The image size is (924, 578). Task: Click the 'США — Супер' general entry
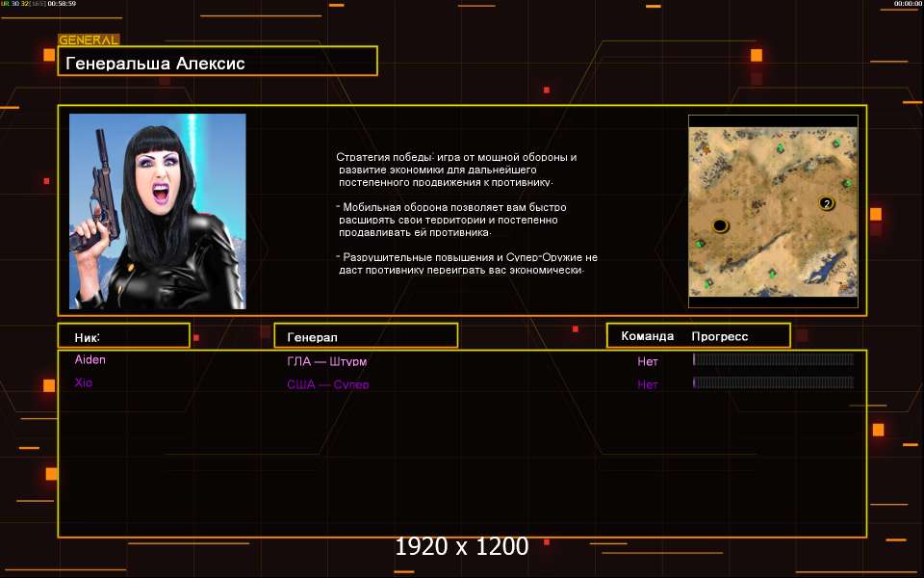click(x=327, y=384)
